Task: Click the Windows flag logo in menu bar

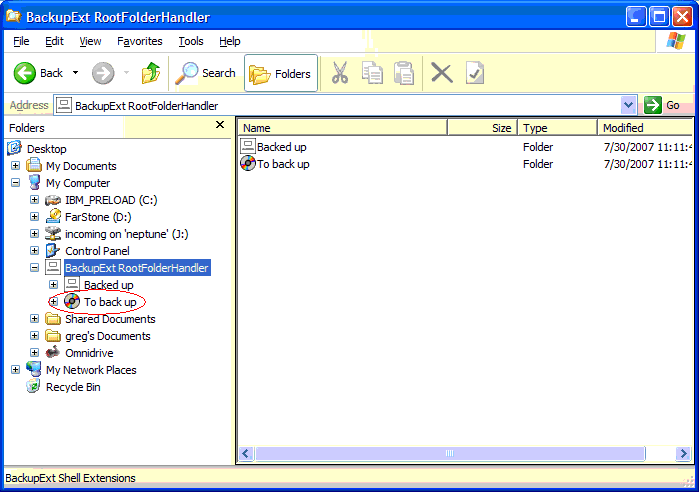Action: 675,41
